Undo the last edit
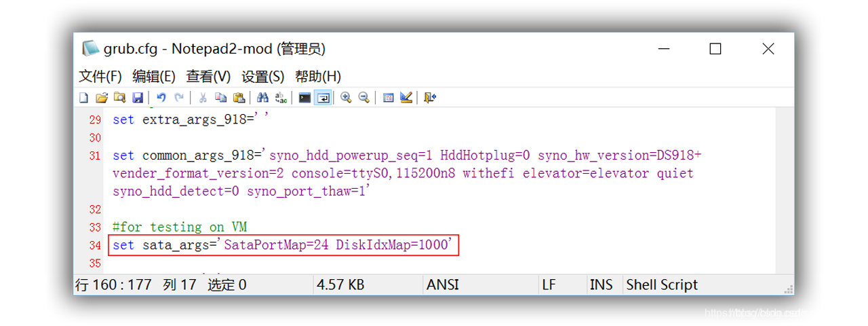Image resolution: width=868 pixels, height=326 pixels. (161, 98)
